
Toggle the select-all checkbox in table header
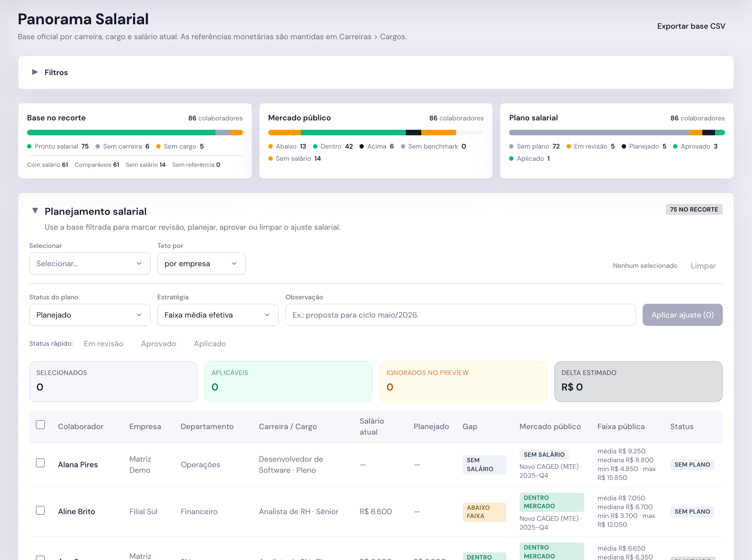(40, 425)
